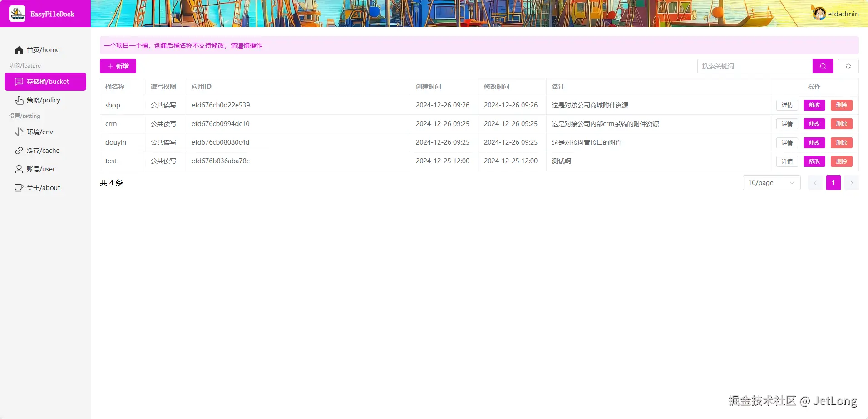This screenshot has height=419, width=868.
Task: Open 缓存/cache menu item
Action: tap(45, 151)
